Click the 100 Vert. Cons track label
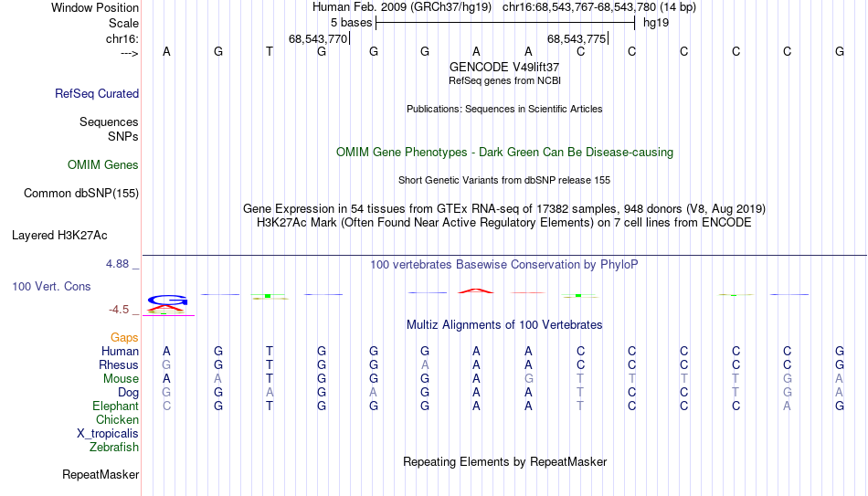868x496 pixels. coord(51,286)
